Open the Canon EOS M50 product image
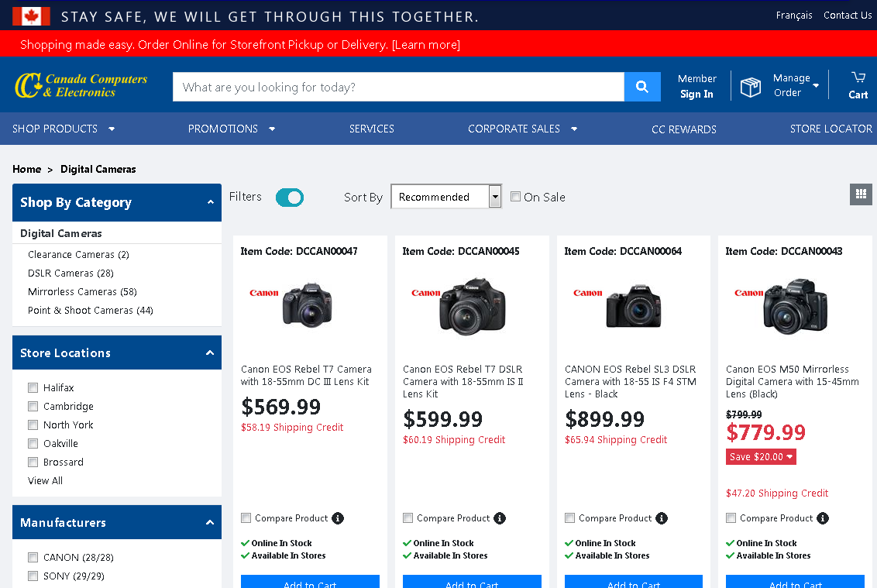The image size is (877, 588). point(795,305)
